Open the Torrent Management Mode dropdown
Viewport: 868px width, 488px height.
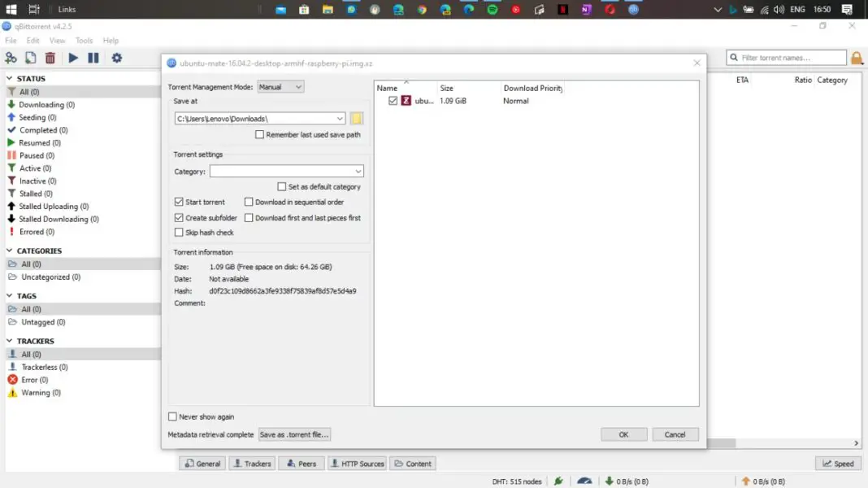pyautogui.click(x=280, y=87)
